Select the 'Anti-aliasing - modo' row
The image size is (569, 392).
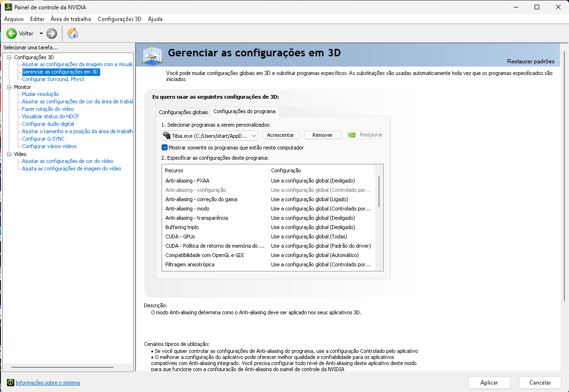coord(269,209)
